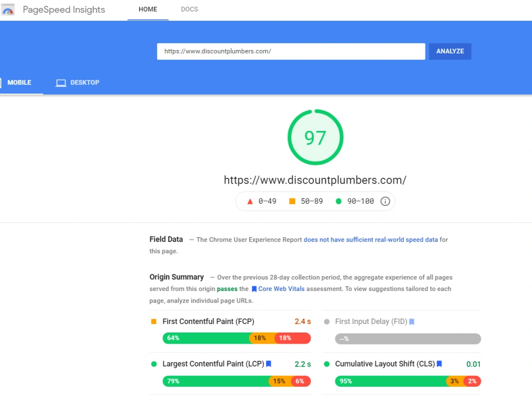Open the DOCS tab
Image resolution: width=532 pixels, height=399 pixels.
pos(189,10)
